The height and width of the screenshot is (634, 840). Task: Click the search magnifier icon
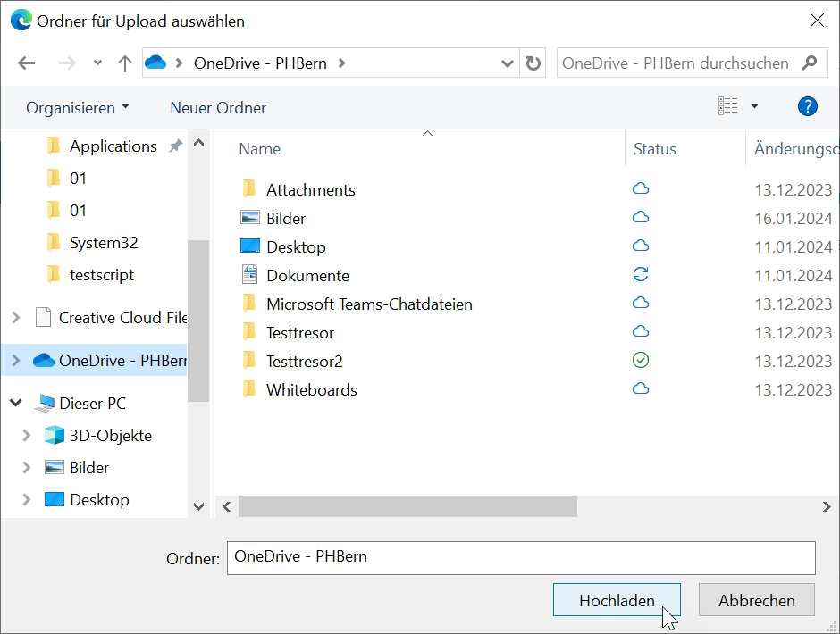coord(809,63)
